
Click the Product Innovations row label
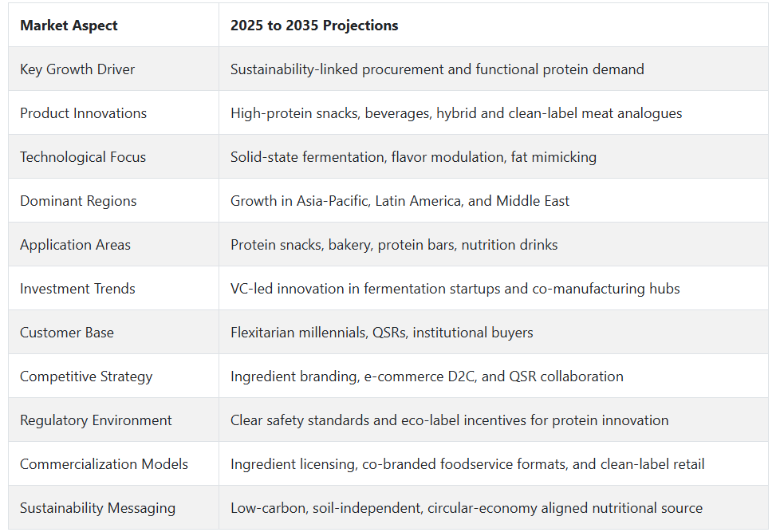(x=83, y=113)
